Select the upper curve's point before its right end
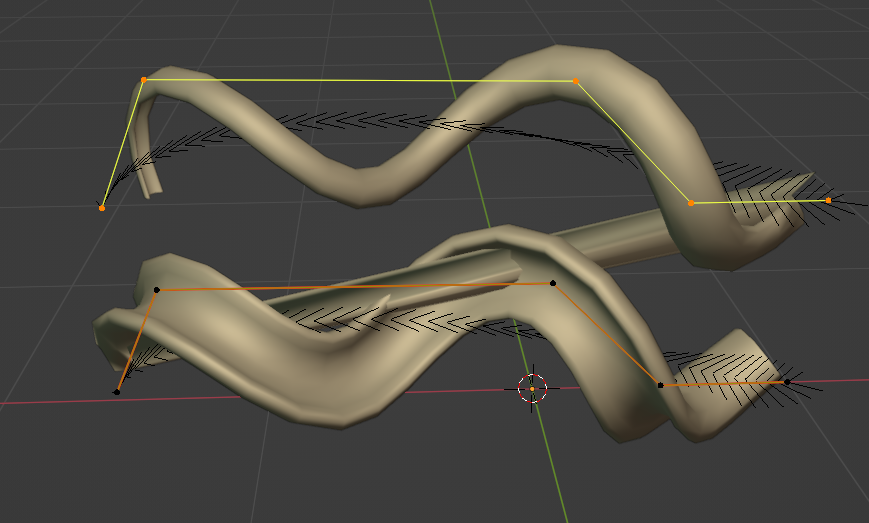This screenshot has height=523, width=869. click(691, 203)
